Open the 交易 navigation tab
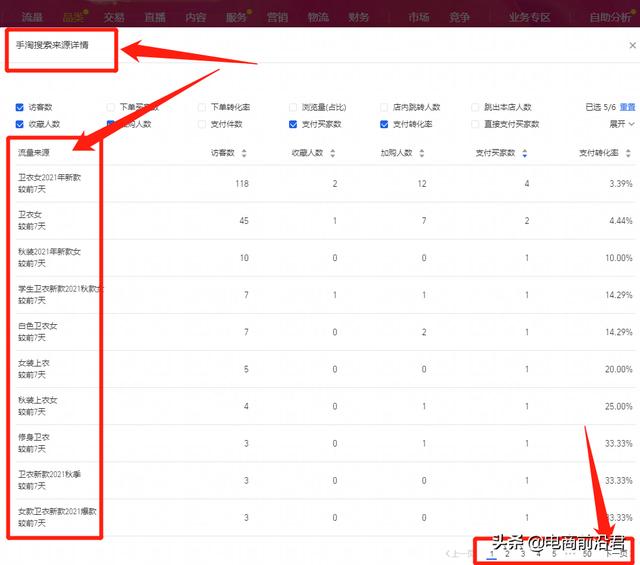The height and width of the screenshot is (565, 640). (114, 17)
